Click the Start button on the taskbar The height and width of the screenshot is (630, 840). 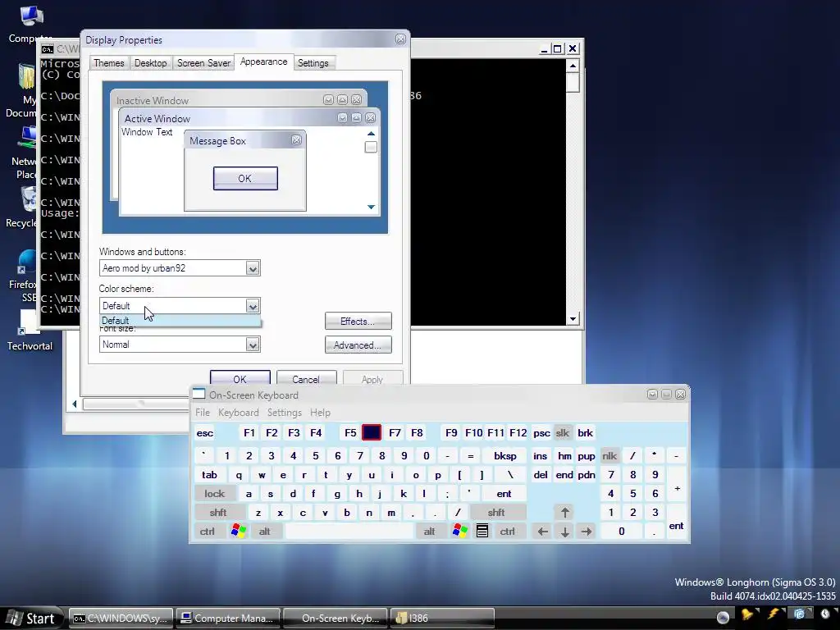tap(32, 619)
